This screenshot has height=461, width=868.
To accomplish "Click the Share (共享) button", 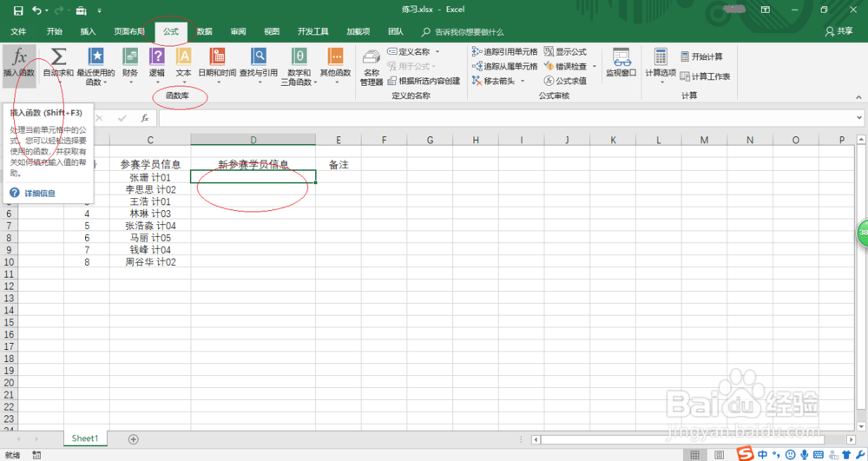I will [x=839, y=31].
